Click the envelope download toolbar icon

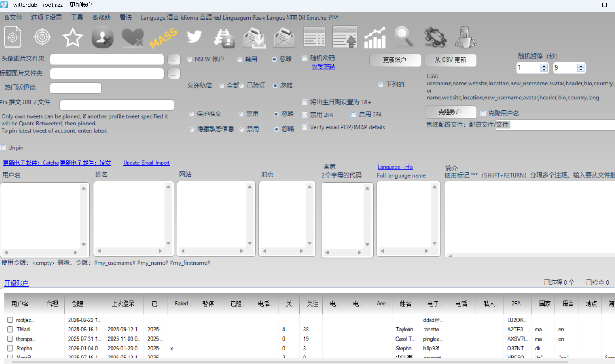click(x=254, y=38)
